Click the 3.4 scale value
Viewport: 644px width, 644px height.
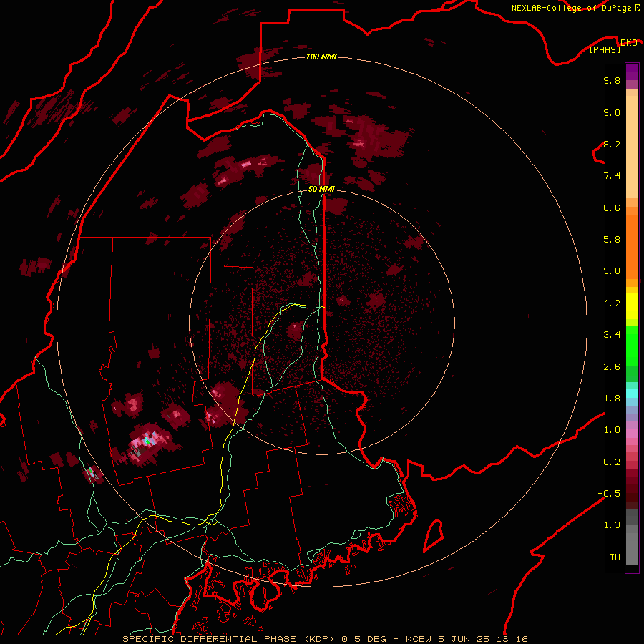[x=612, y=335]
